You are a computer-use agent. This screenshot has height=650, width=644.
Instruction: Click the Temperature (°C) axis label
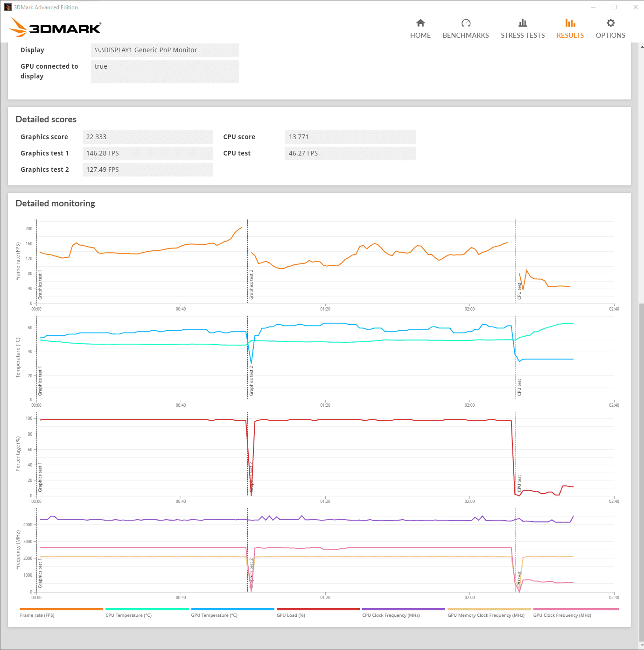(x=18, y=358)
